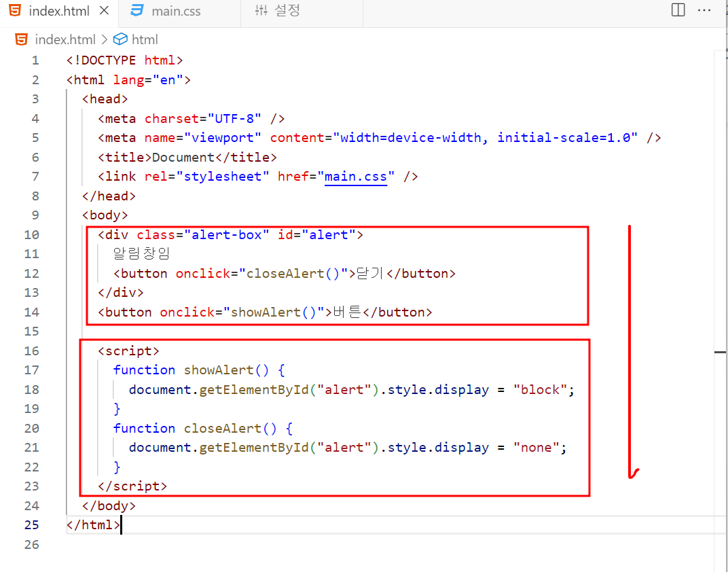Click the "block" string value
Screen dimensions: 728x572
[540, 389]
